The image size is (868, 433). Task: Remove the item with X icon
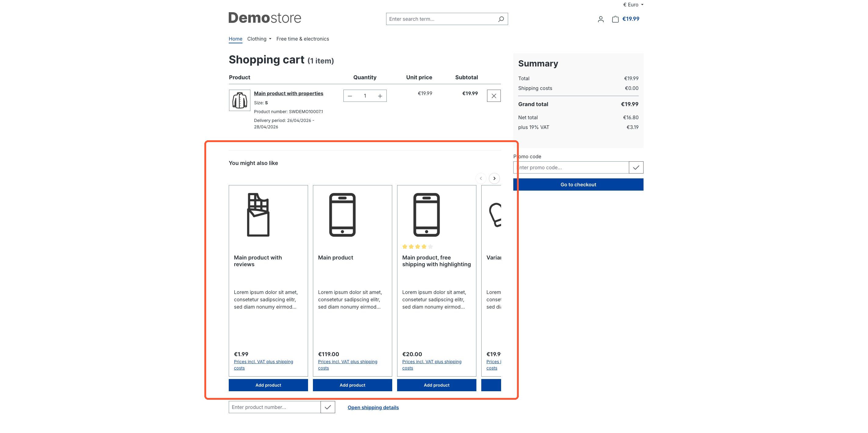pos(494,96)
